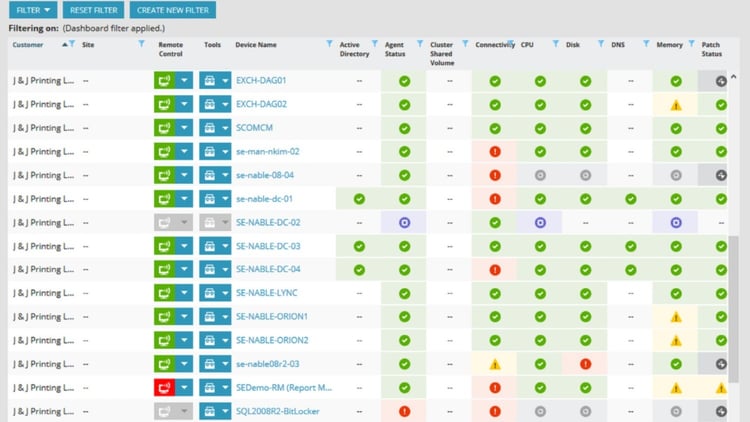Expand tools dropdown for SE-NABLE-ORION2
The height and width of the screenshot is (422, 750).
coord(225,340)
